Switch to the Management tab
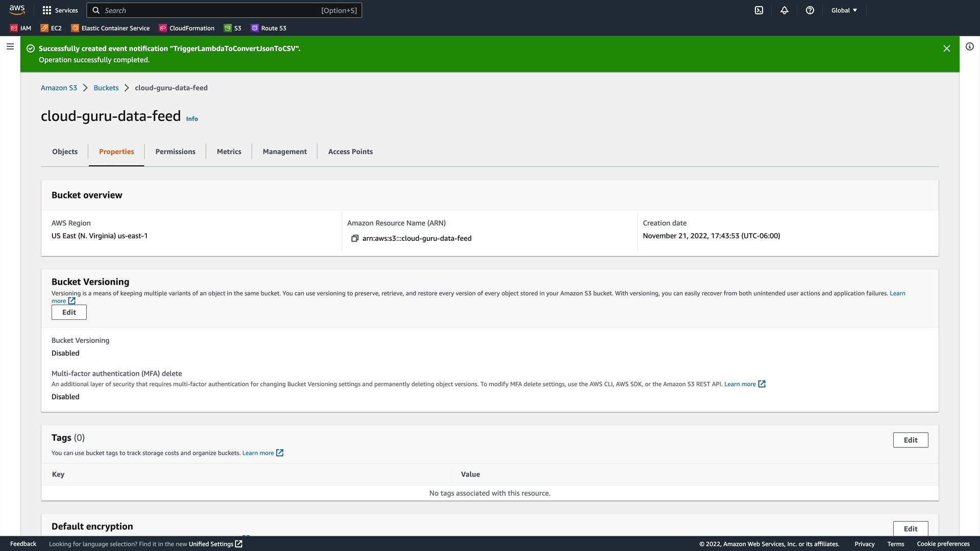The height and width of the screenshot is (551, 980). coord(284,152)
